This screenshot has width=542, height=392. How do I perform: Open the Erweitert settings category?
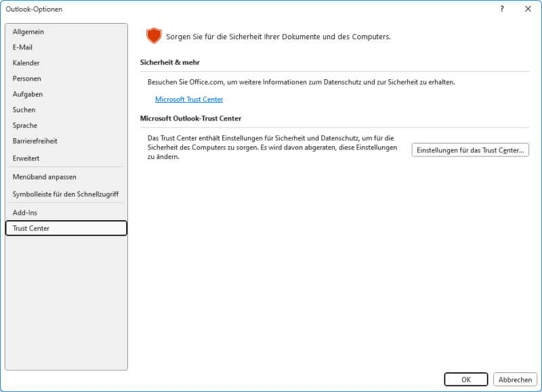(26, 158)
